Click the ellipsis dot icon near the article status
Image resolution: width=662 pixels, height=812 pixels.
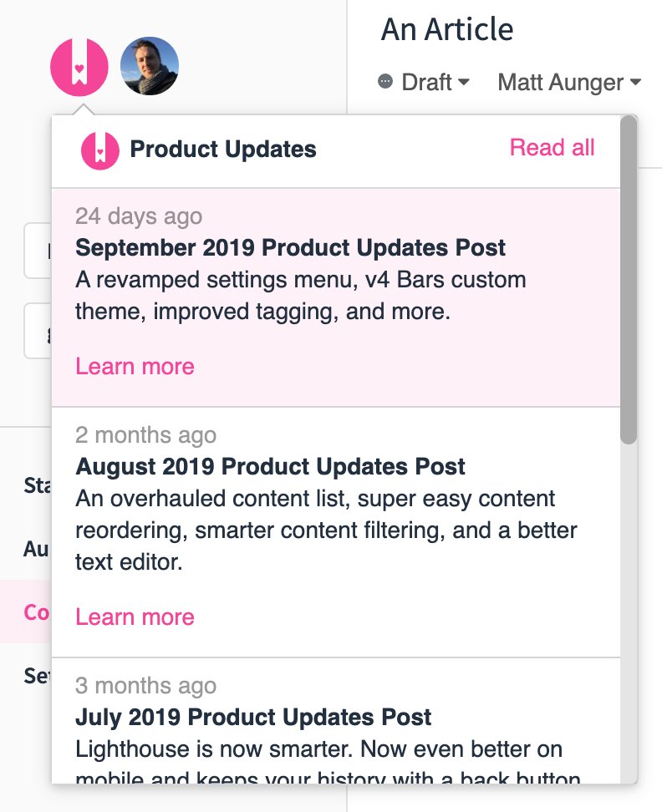coord(385,82)
